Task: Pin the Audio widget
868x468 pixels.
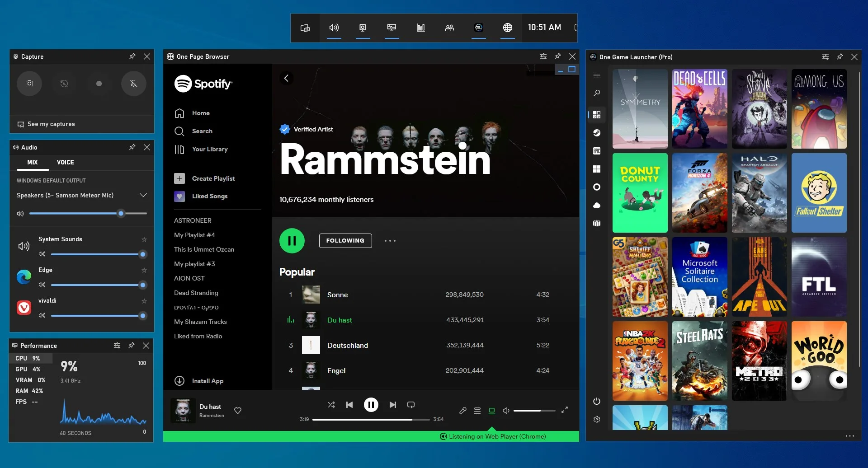Action: (x=132, y=147)
